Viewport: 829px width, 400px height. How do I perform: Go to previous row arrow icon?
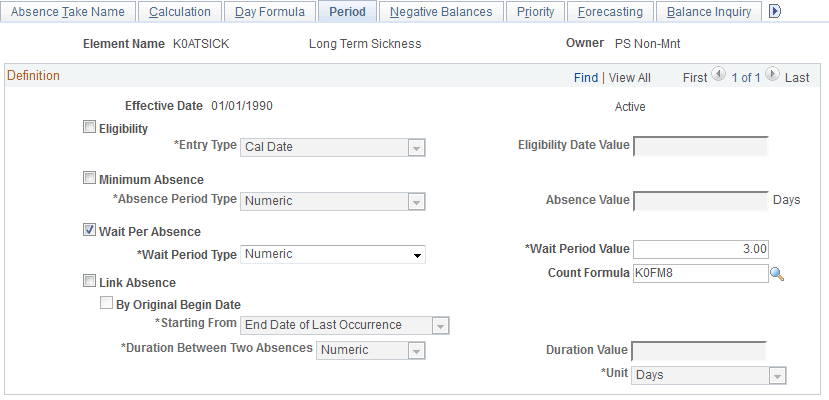pos(717,77)
